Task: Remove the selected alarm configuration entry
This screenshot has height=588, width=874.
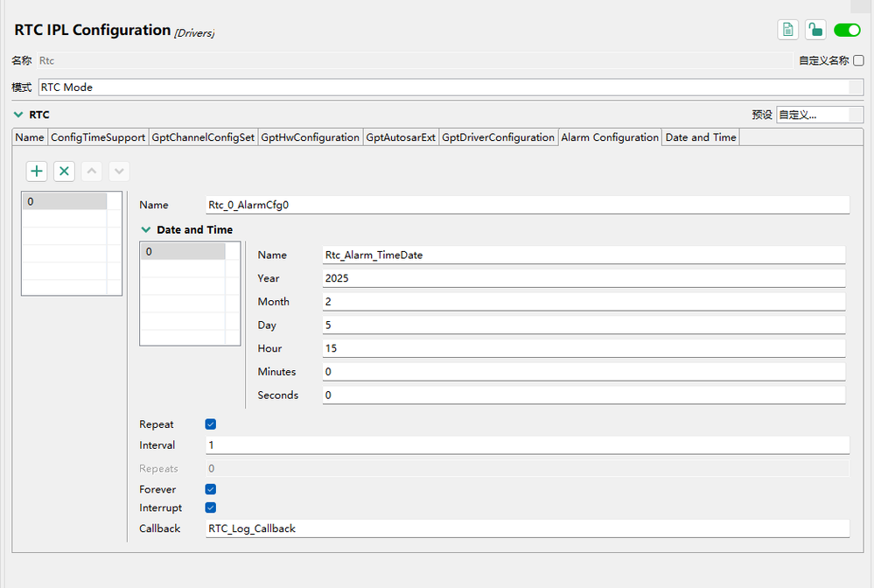Action: (64, 171)
